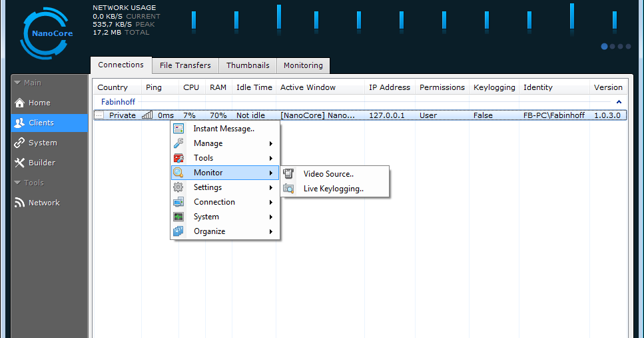
Task: Switch to the Thumbnails tab
Action: pos(248,65)
